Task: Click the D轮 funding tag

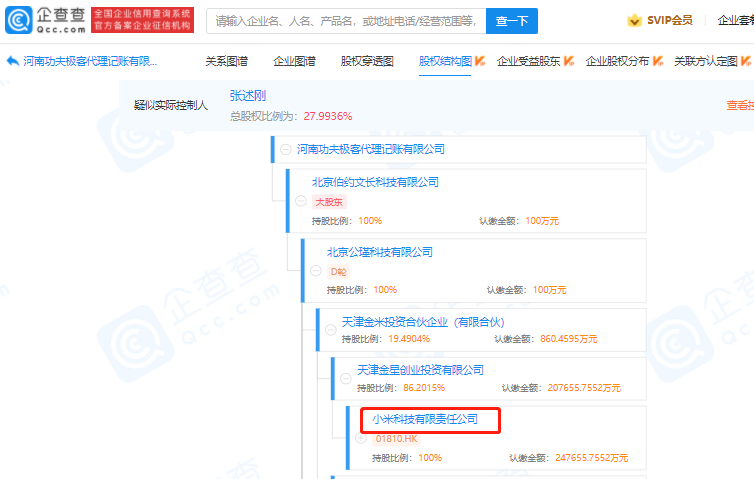Action: [339, 272]
